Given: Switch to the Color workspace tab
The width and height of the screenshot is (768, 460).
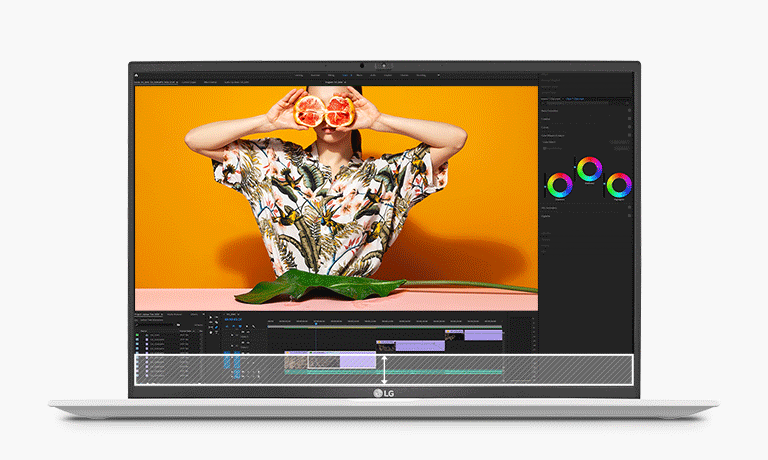Looking at the screenshot, I should pos(345,75).
